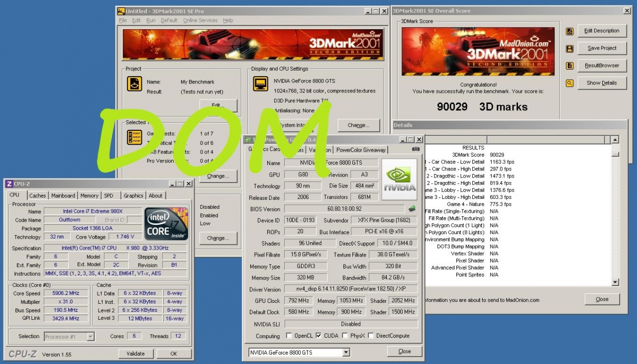Click the Save Project disk icon
This screenshot has height=364, width=637.
[570, 49]
